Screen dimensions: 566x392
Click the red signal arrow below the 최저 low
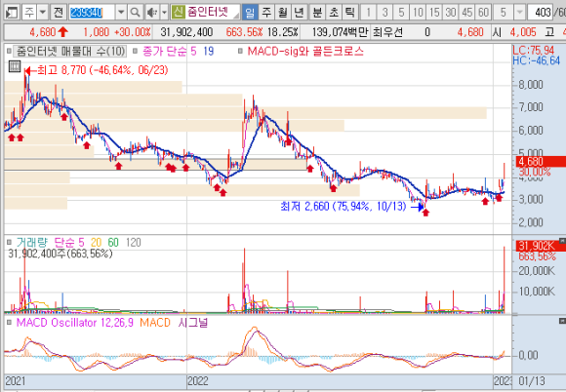pos(425,213)
